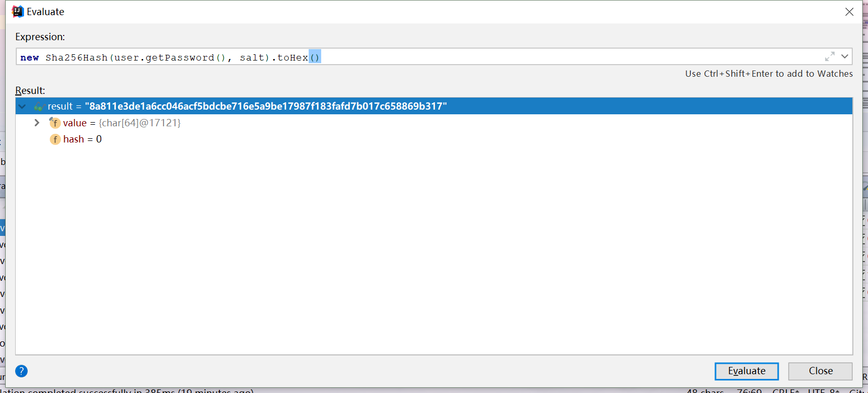Expand the expression editor with the arrows icon

(x=830, y=56)
